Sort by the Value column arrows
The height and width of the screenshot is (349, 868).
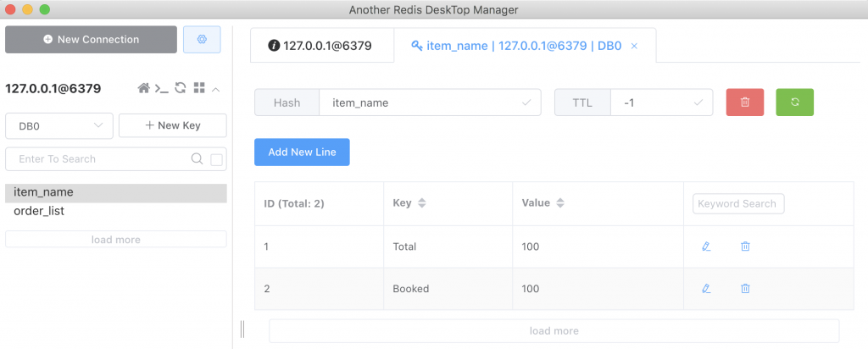[x=560, y=203]
